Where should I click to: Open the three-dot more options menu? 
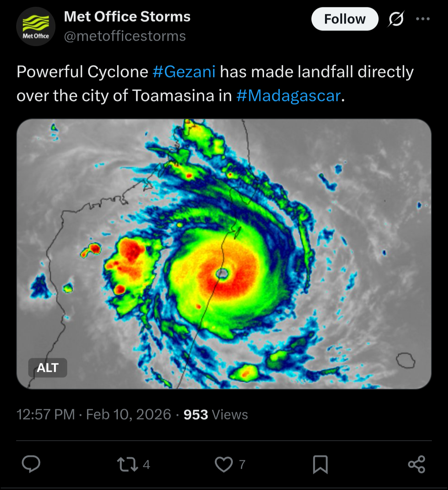click(x=423, y=19)
